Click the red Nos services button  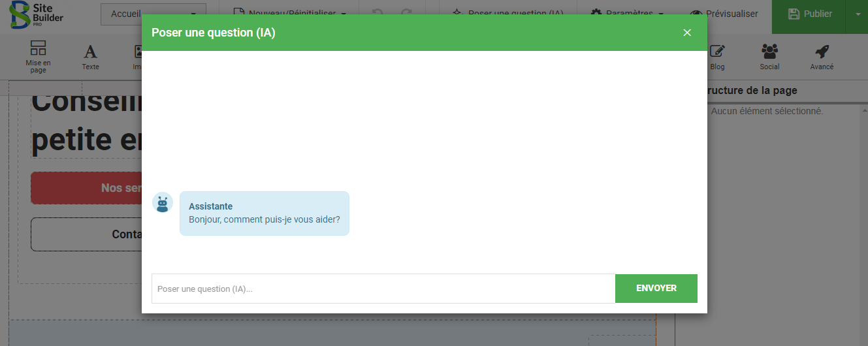point(86,188)
